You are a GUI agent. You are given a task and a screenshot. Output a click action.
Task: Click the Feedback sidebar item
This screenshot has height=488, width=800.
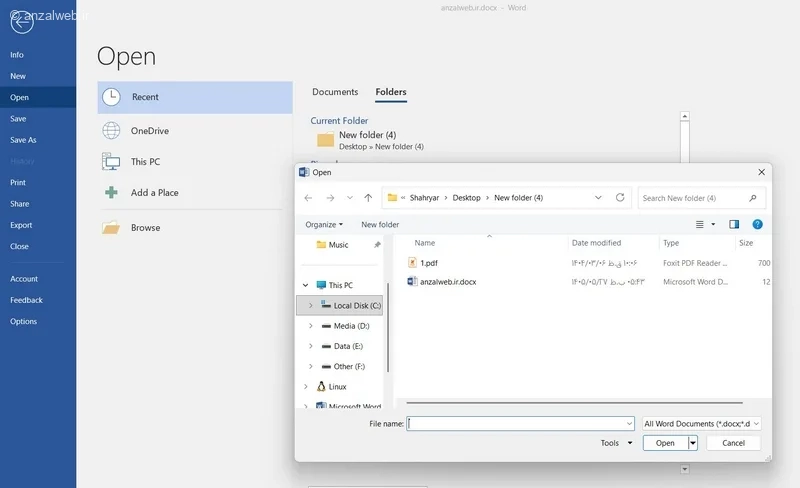pyautogui.click(x=27, y=300)
